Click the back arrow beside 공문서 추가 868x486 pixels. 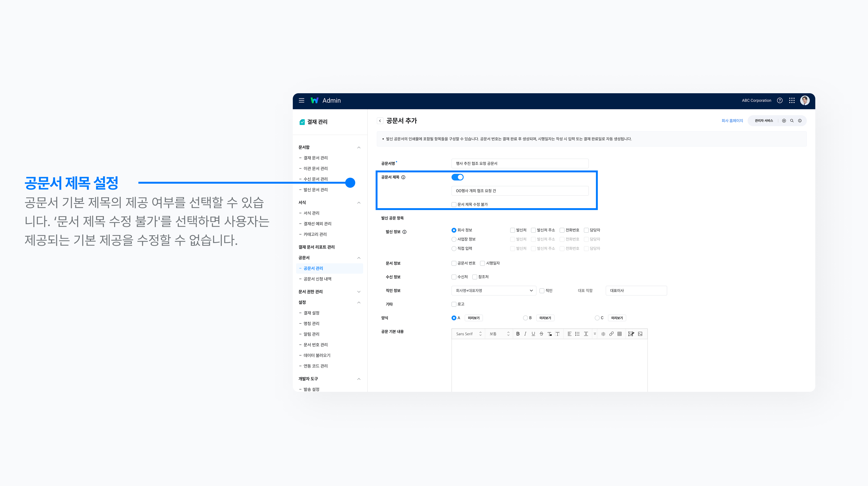tap(380, 121)
